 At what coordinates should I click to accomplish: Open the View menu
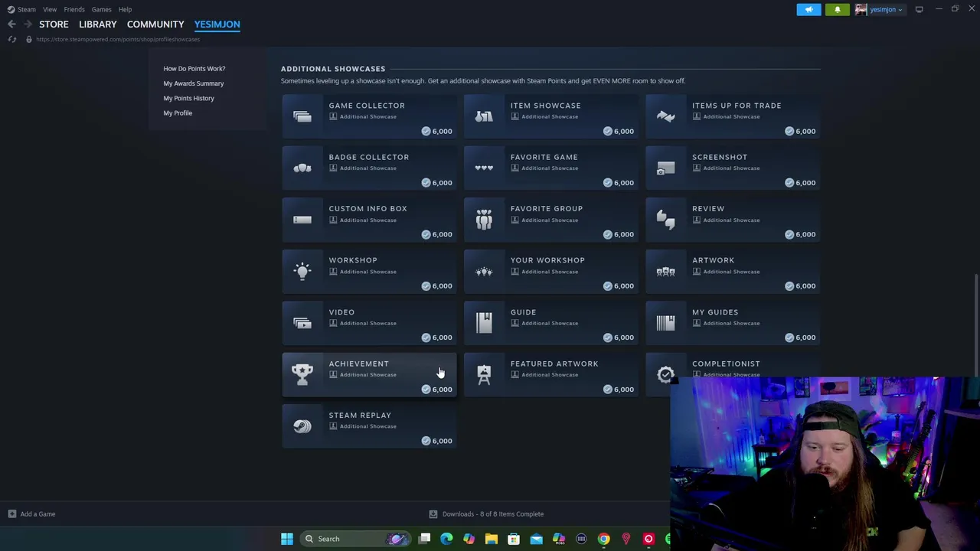click(x=49, y=9)
